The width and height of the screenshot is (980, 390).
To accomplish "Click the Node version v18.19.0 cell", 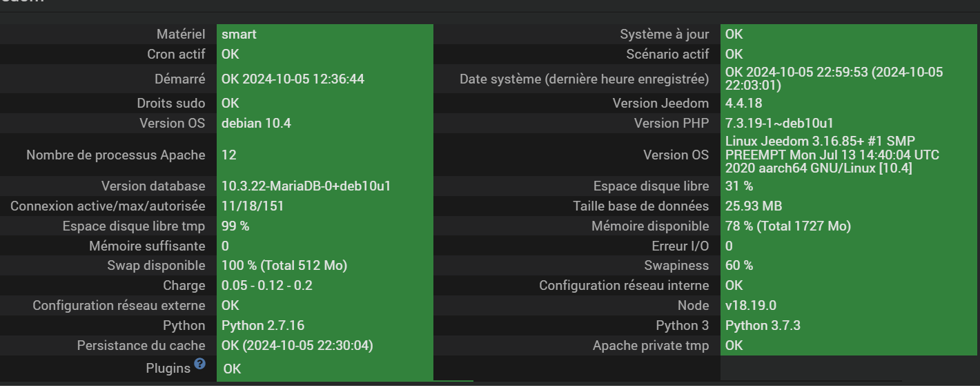I will (x=849, y=306).
